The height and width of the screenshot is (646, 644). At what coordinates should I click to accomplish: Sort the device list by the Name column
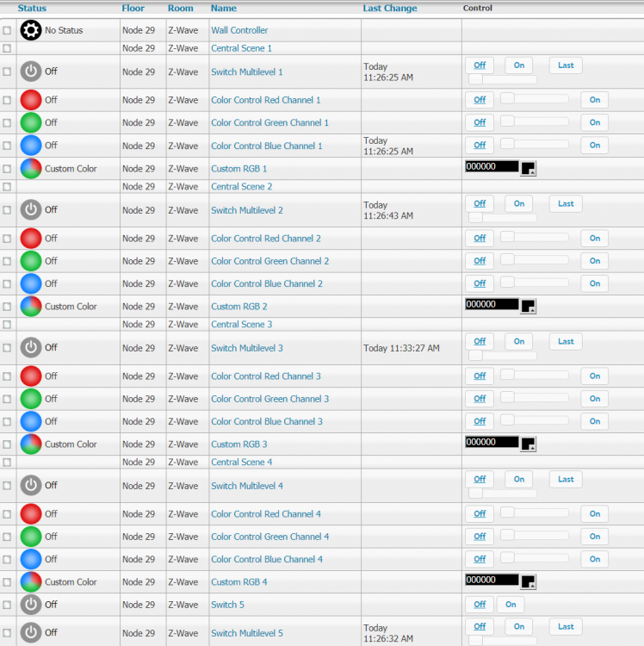click(223, 8)
